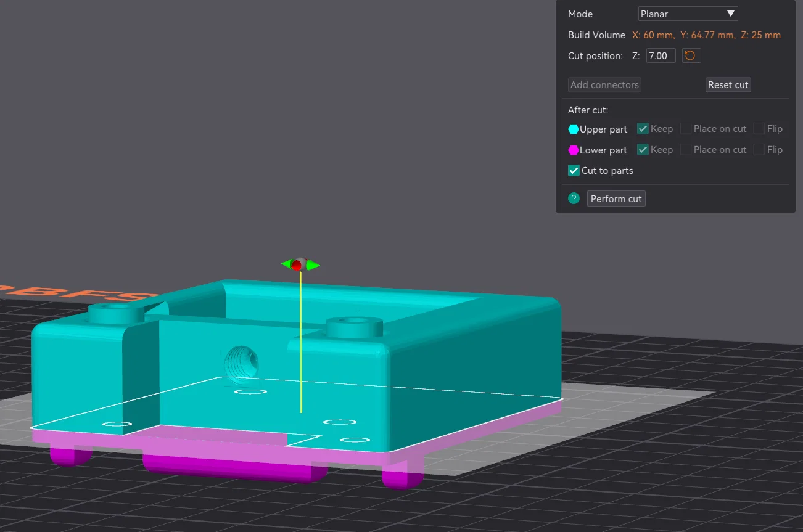
Task: Click the 'After cut:' heading text
Action: point(588,110)
